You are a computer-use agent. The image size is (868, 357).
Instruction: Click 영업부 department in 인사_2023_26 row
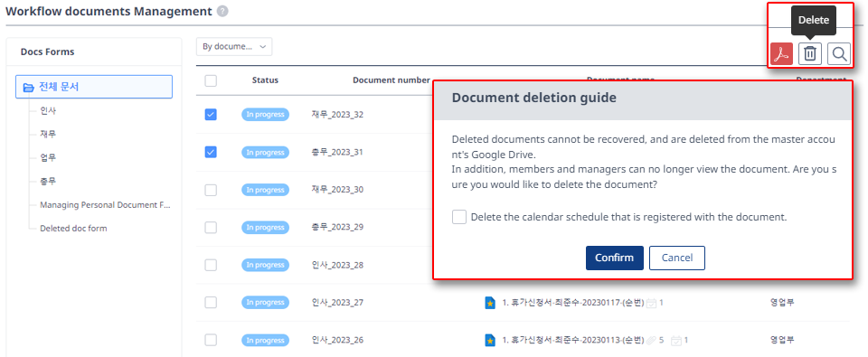tap(782, 340)
